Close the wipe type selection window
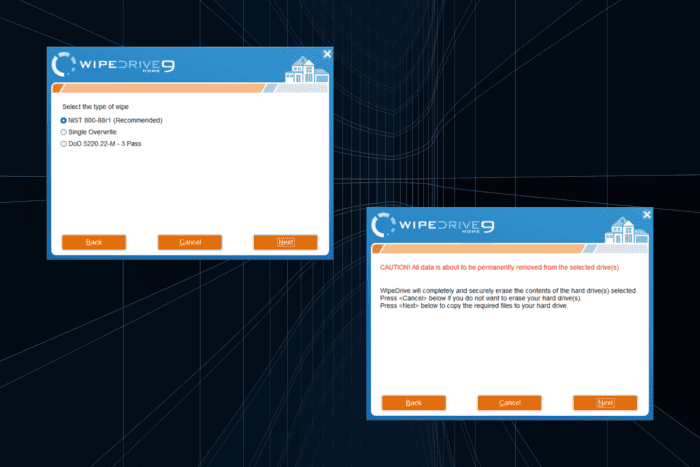The height and width of the screenshot is (467, 700). pos(327,54)
